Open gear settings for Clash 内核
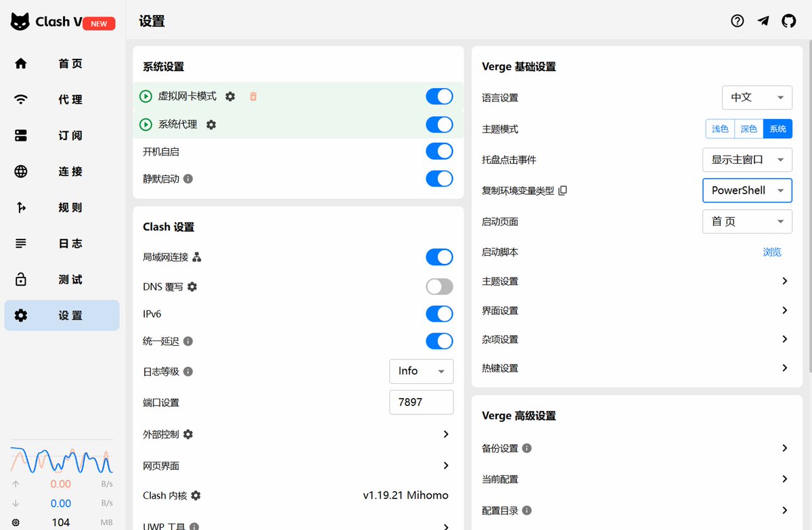Viewport: 812px width, 530px height. point(196,495)
